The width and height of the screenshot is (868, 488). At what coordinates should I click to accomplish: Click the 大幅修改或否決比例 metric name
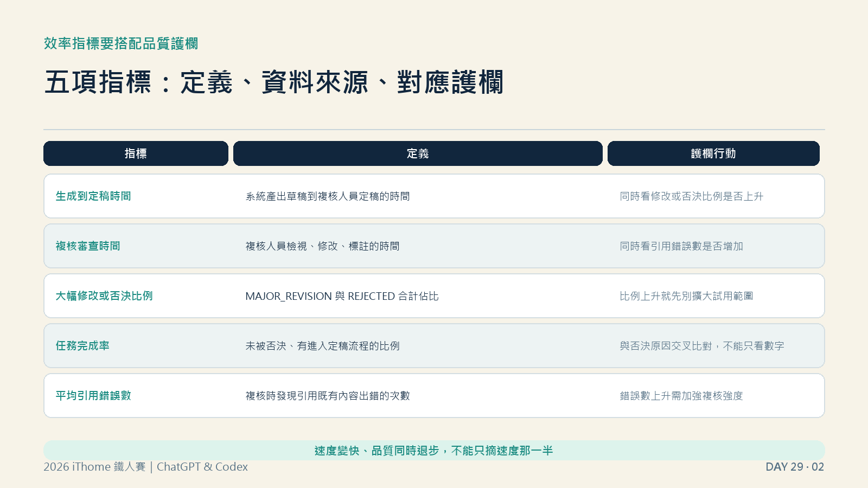pyautogui.click(x=104, y=296)
